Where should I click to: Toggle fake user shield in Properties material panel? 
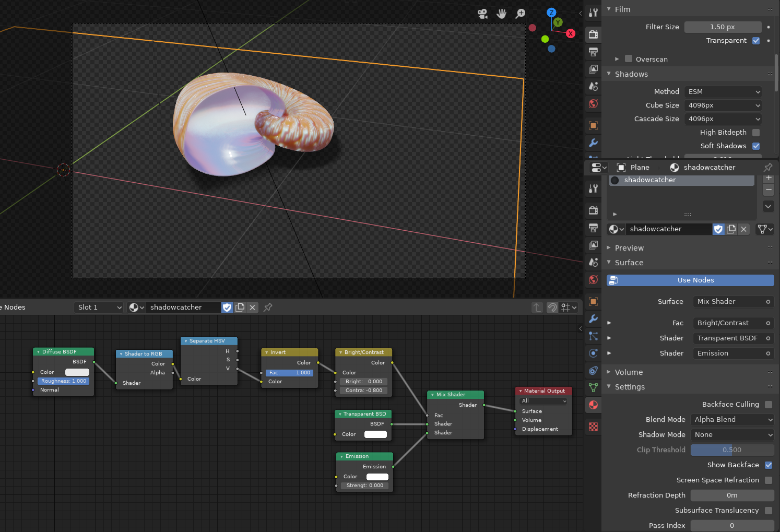[719, 229]
